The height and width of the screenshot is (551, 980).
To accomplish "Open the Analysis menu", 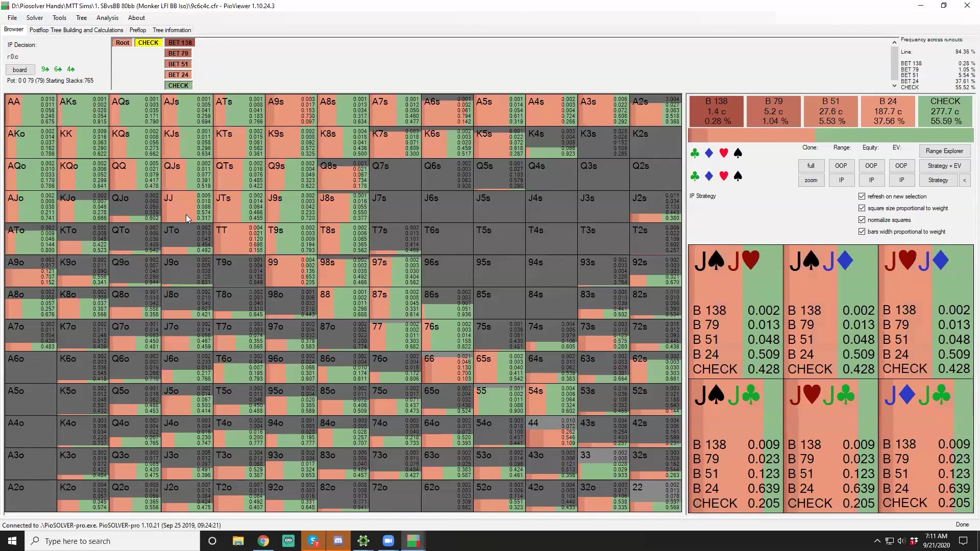I will 107,18.
